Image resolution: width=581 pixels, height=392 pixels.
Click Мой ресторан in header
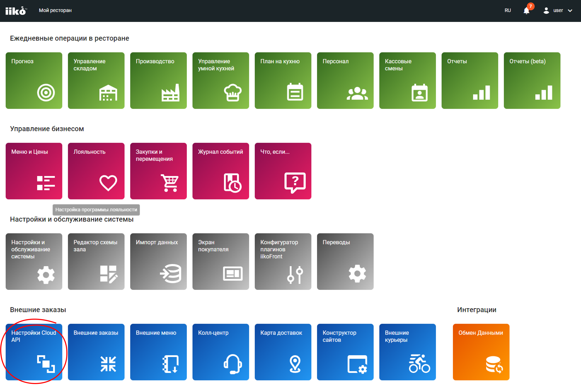(55, 10)
